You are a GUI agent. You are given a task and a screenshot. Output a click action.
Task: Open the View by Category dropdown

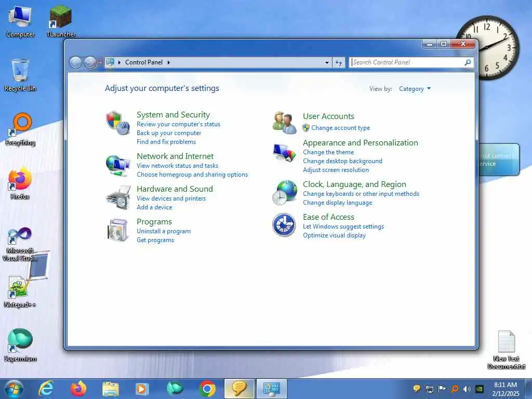coord(415,89)
